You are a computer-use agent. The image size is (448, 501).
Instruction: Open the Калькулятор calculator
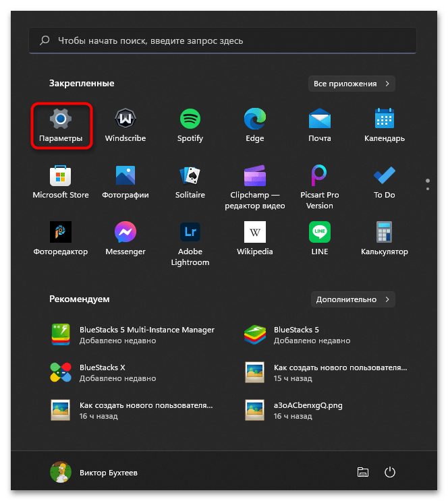click(x=385, y=239)
